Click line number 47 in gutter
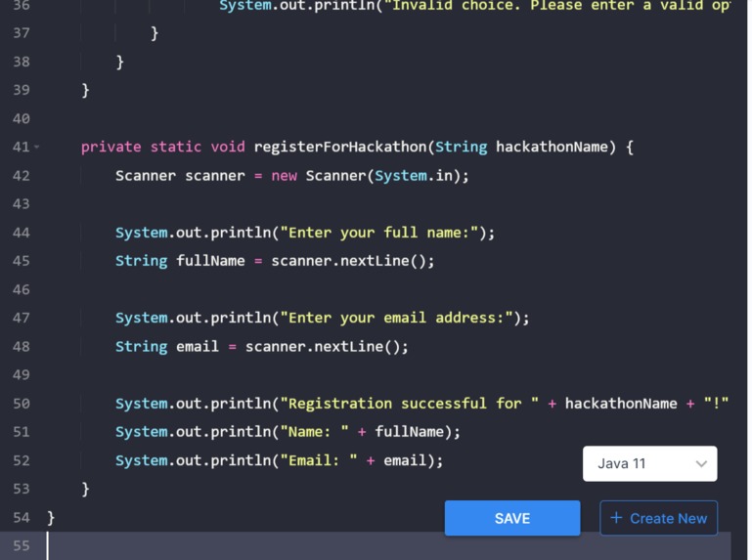Viewport: 752px width, 560px height. pyautogui.click(x=22, y=318)
